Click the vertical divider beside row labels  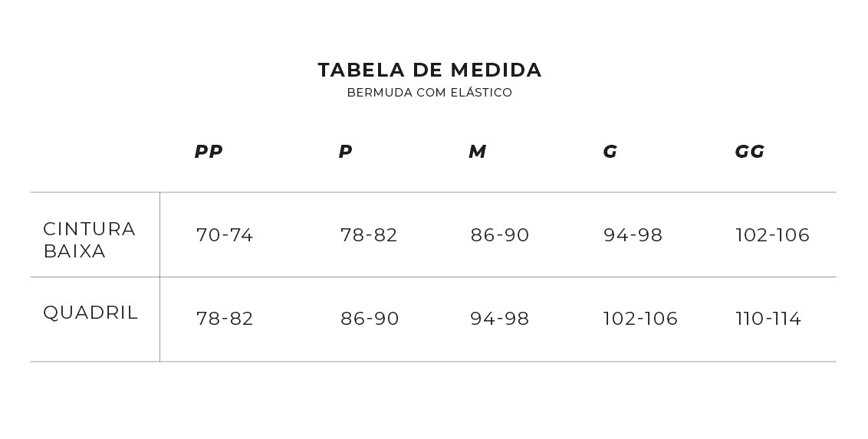click(x=159, y=276)
